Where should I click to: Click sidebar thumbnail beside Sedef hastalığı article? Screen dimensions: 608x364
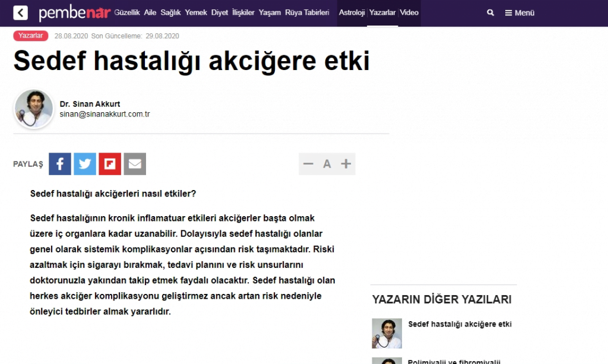(387, 333)
